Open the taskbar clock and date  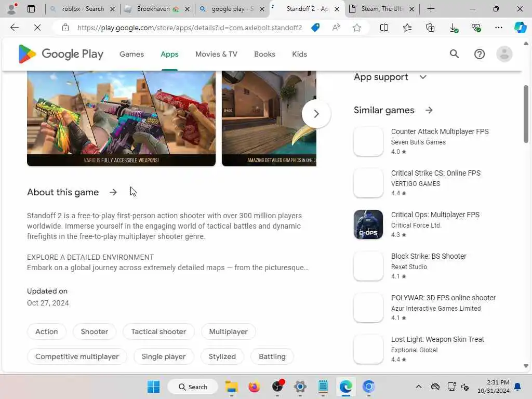494,387
